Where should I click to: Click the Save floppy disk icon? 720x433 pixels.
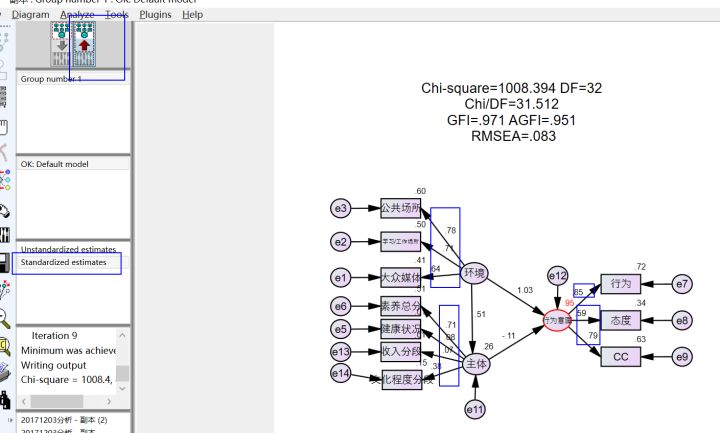(4, 263)
